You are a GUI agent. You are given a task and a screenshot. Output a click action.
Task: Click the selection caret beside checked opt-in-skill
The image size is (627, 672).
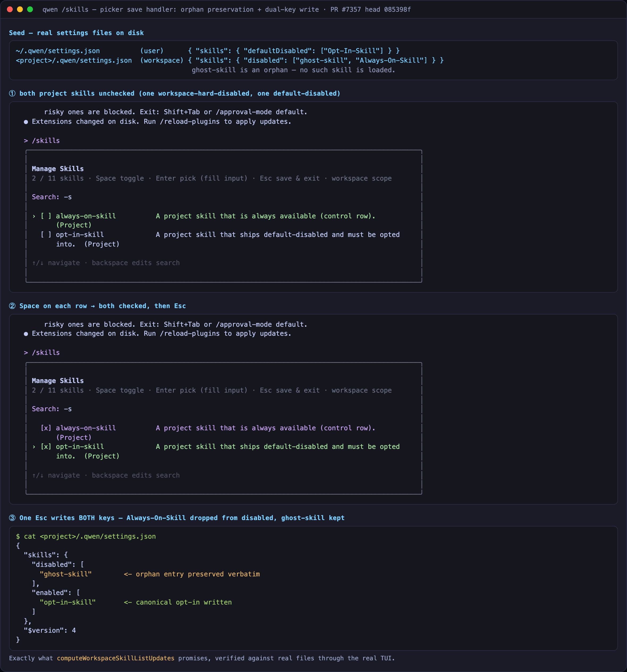tap(34, 447)
